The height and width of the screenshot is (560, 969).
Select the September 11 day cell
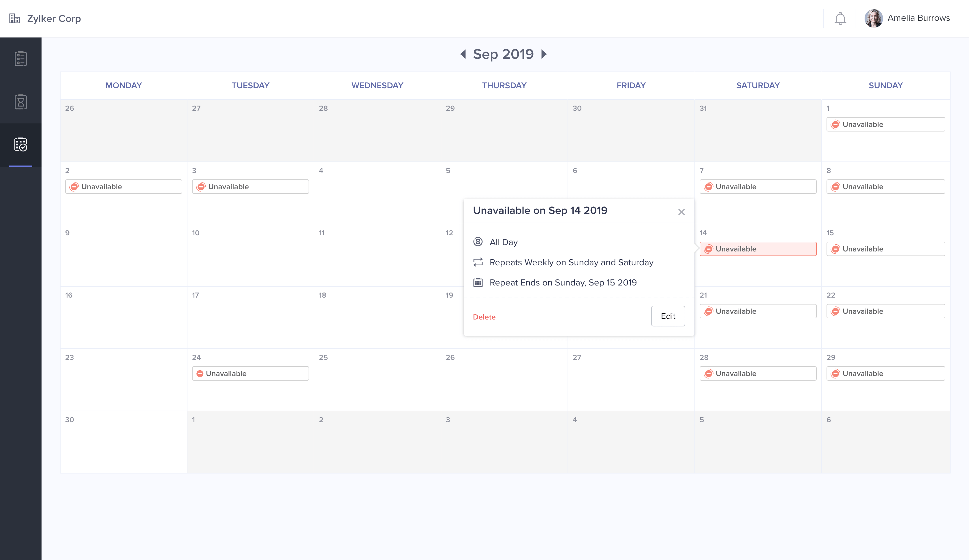click(x=377, y=255)
